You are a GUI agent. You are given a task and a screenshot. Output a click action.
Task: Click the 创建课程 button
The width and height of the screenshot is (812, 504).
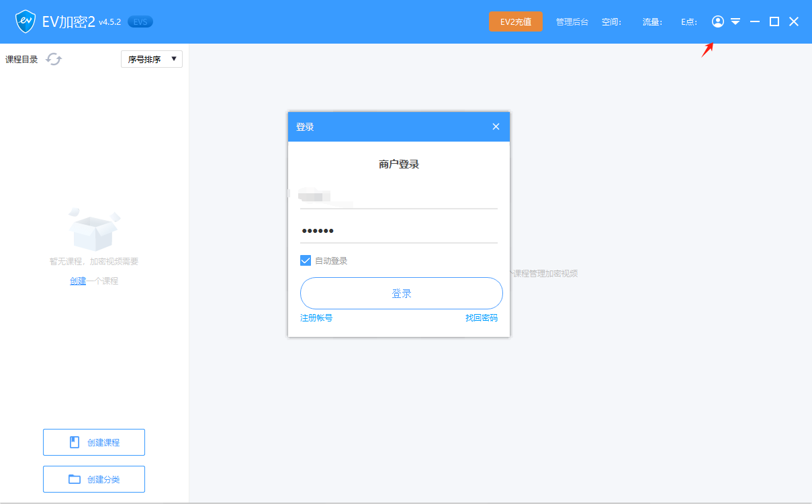click(x=94, y=442)
